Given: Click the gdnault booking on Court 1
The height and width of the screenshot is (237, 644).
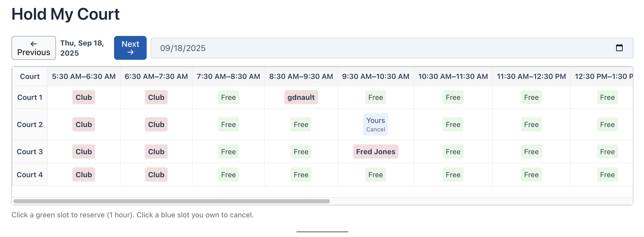Looking at the screenshot, I should (301, 97).
